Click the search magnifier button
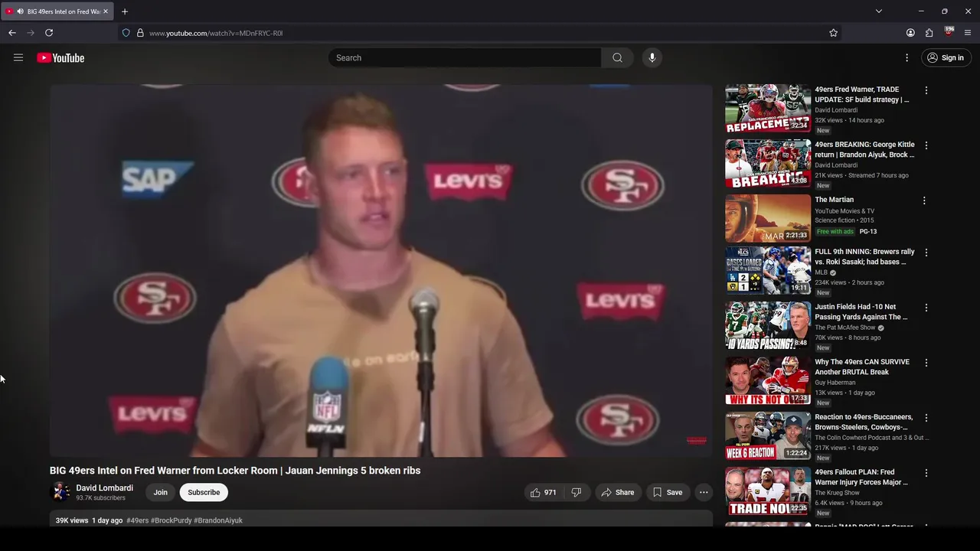 617,57
